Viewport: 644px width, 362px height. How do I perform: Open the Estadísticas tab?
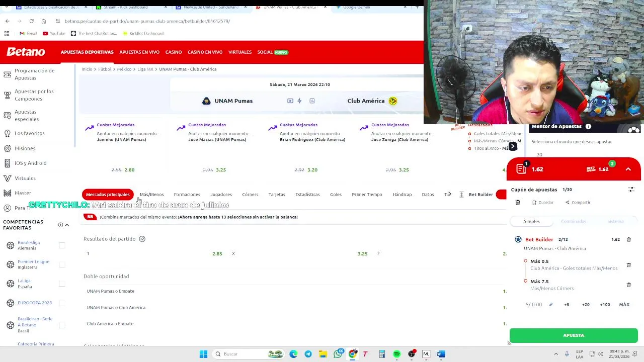click(307, 195)
